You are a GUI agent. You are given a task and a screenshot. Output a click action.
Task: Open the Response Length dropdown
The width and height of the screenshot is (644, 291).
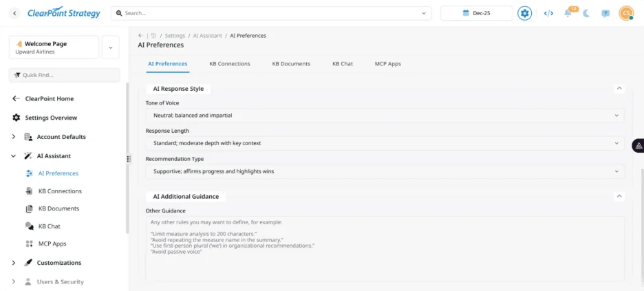click(385, 143)
